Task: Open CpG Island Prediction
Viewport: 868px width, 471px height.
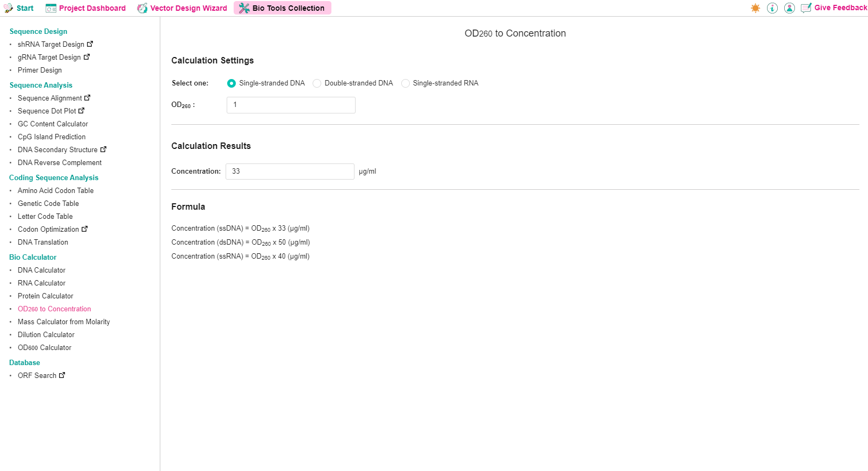Action: 52,137
